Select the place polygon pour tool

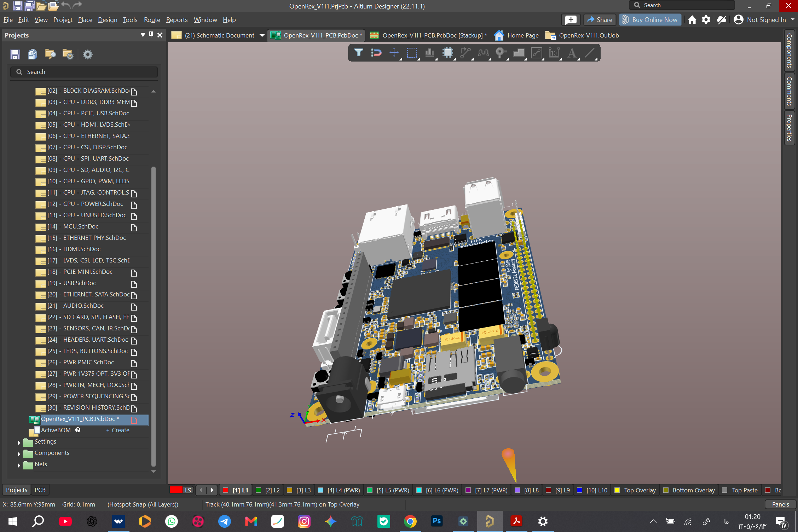[x=519, y=53]
